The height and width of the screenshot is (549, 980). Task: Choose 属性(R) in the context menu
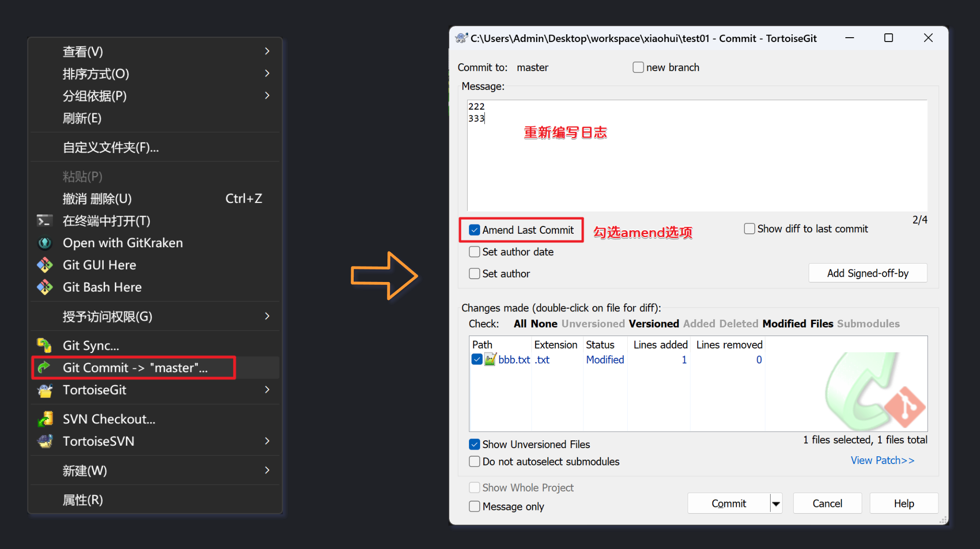pos(83,500)
